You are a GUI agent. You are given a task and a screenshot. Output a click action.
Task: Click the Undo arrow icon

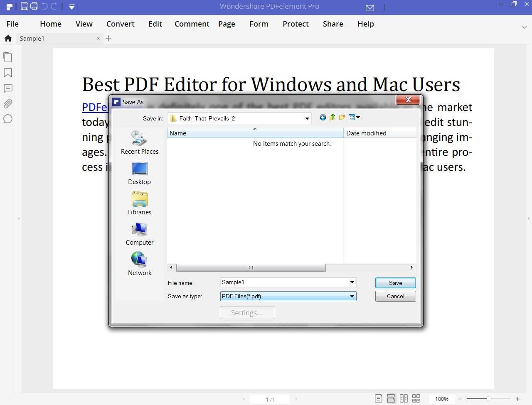click(44, 6)
